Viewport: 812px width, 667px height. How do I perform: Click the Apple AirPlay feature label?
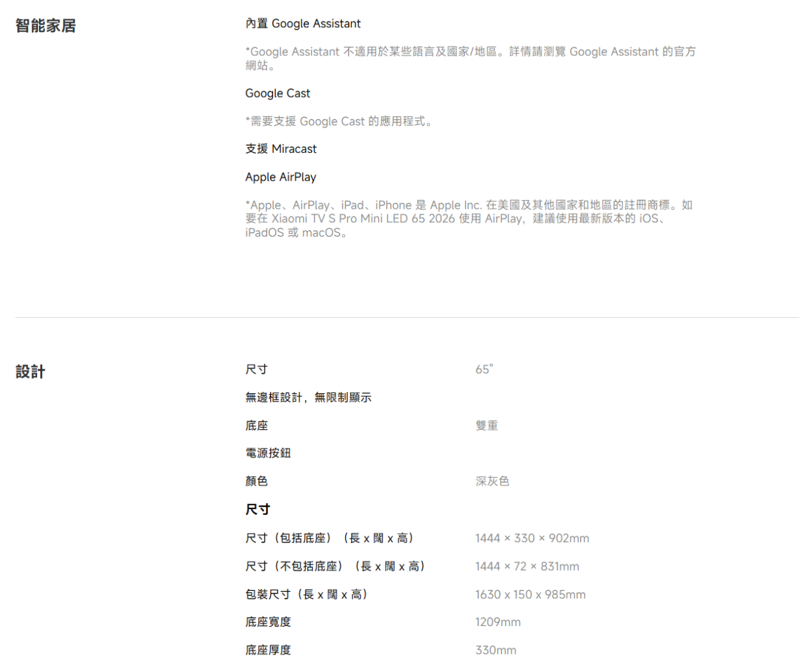coord(281,177)
